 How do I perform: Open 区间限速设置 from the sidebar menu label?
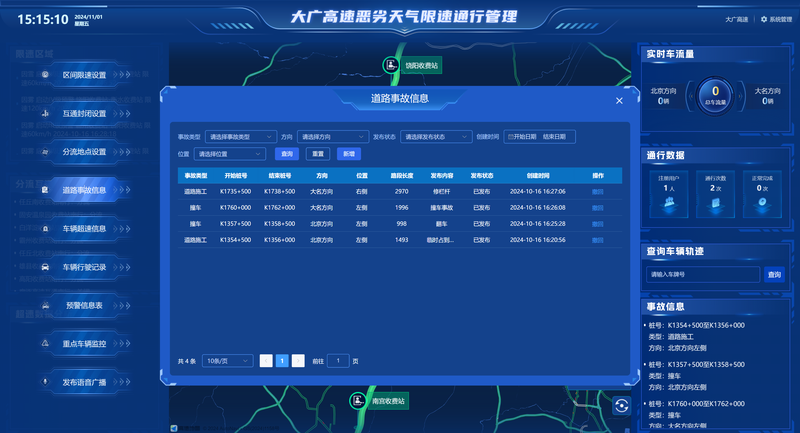point(84,74)
